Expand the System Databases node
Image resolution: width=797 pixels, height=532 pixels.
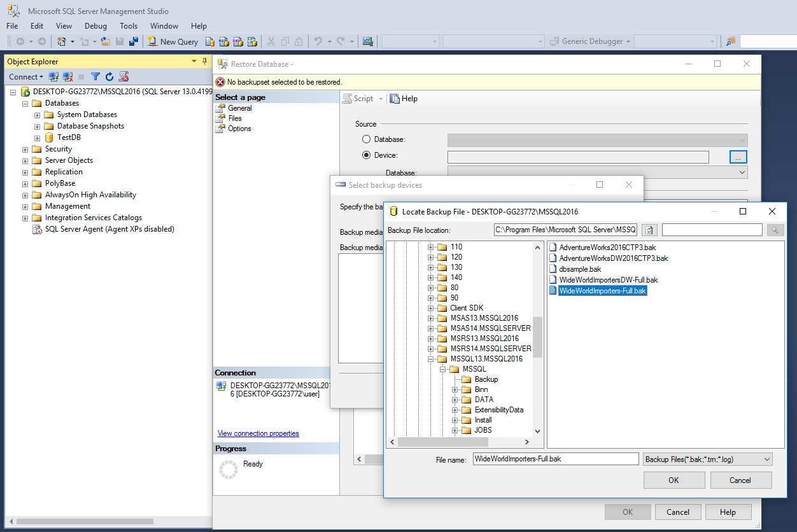[x=37, y=115]
